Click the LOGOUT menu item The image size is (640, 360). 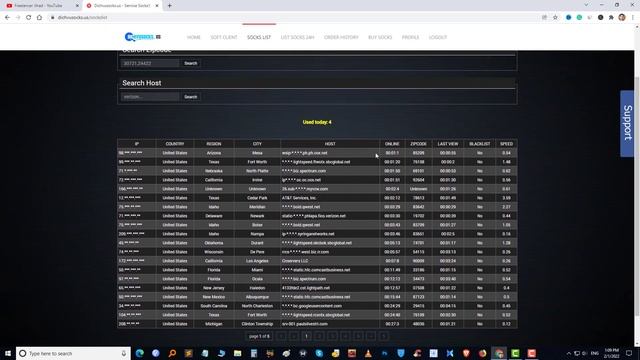click(x=438, y=37)
